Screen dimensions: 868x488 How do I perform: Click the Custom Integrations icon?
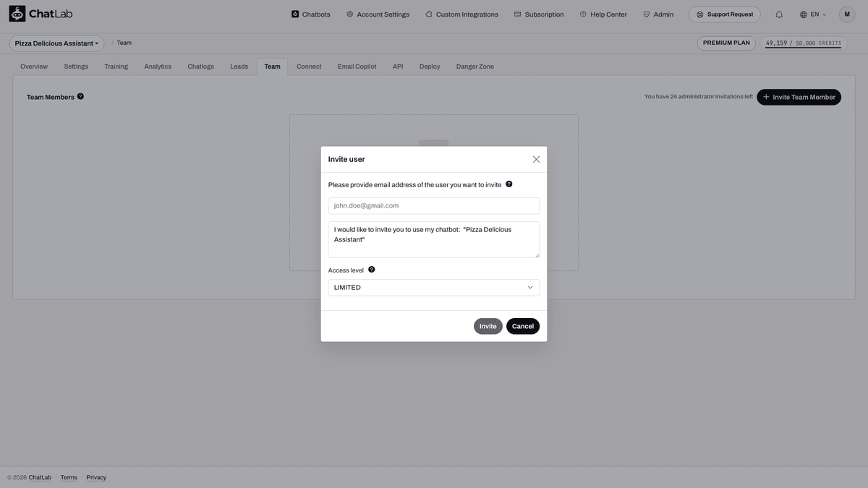[x=429, y=14]
